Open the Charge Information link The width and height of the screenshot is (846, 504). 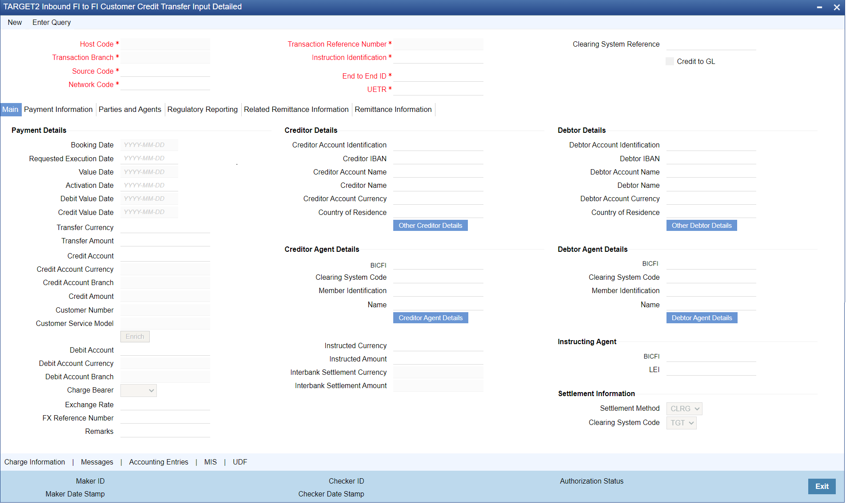pyautogui.click(x=35, y=462)
